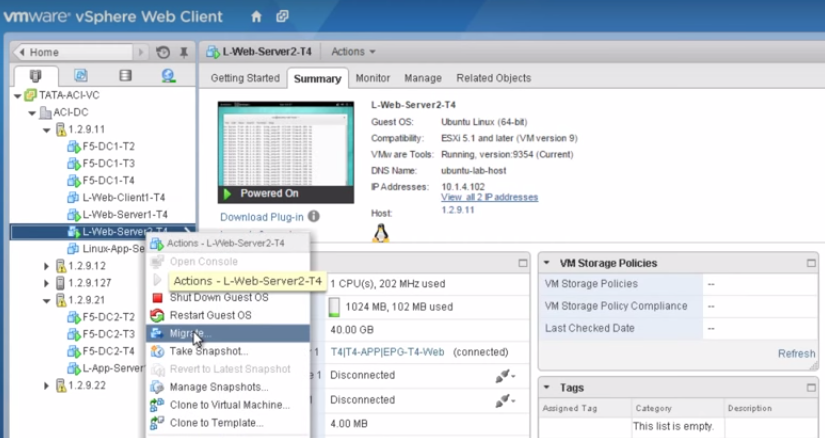
Task: Click the VM icon in L-Web-Server2-T4 title bar
Action: pos(213,52)
